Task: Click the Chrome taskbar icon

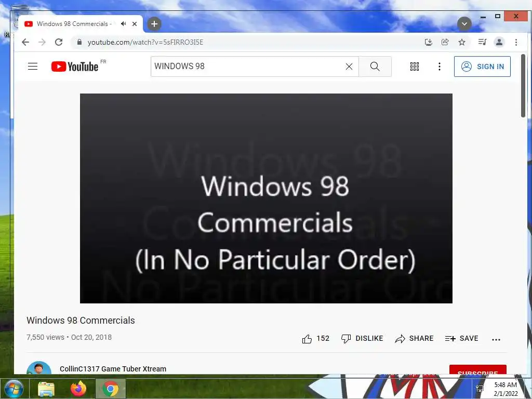Action: coord(111,389)
